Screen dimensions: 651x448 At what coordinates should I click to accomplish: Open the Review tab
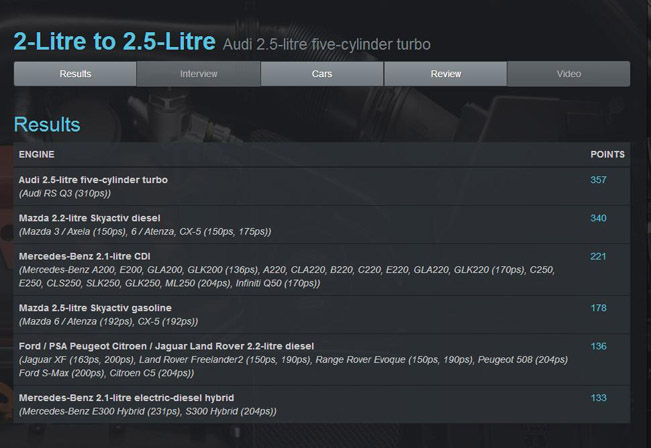click(445, 74)
